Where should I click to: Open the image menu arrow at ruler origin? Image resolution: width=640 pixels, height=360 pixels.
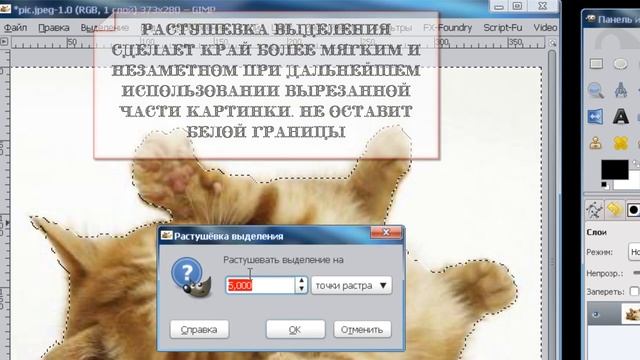pyautogui.click(x=4, y=41)
